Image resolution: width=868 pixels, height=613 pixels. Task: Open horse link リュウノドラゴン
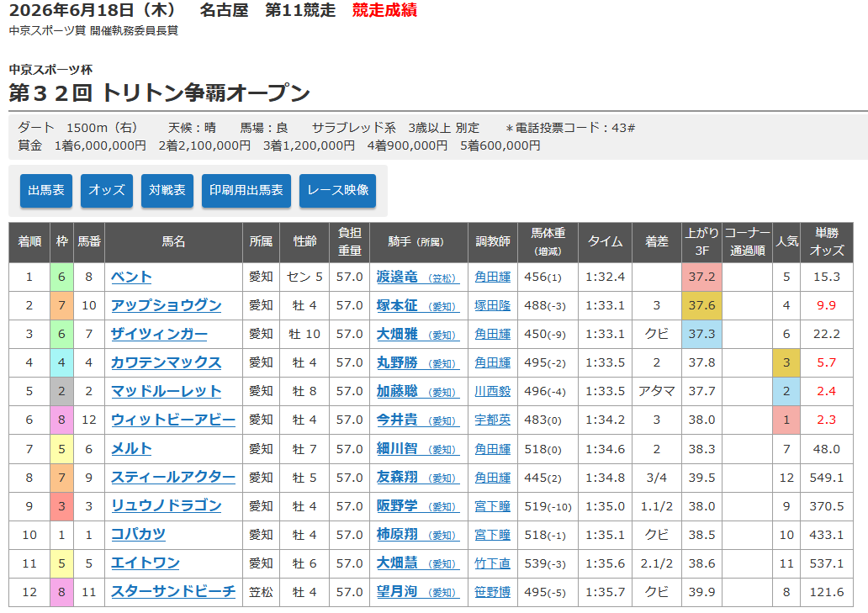[166, 505]
